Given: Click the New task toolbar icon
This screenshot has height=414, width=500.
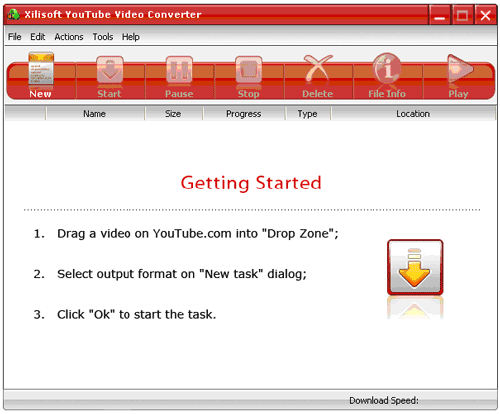Looking at the screenshot, I should 41,68.
